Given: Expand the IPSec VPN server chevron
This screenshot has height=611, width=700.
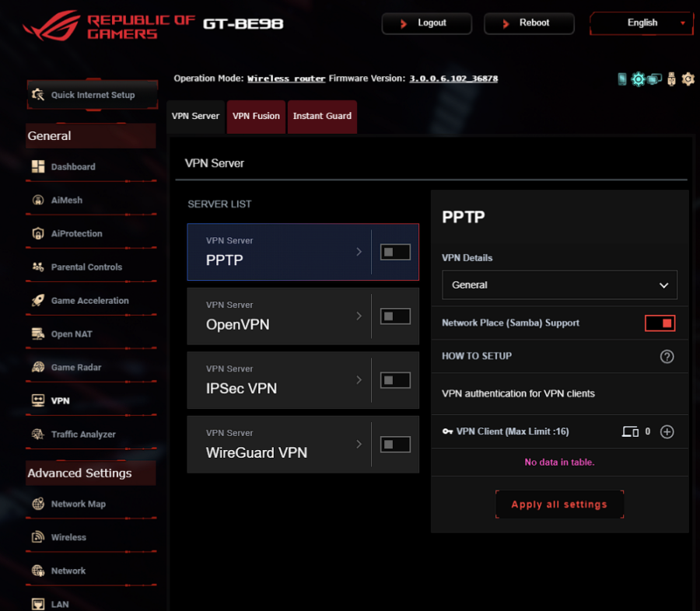Looking at the screenshot, I should pyautogui.click(x=359, y=380).
